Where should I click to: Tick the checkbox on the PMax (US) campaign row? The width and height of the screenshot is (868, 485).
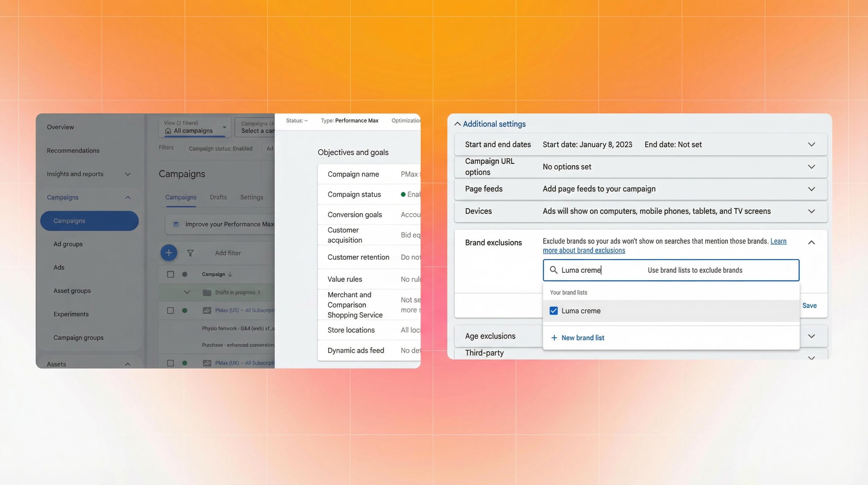tap(170, 310)
